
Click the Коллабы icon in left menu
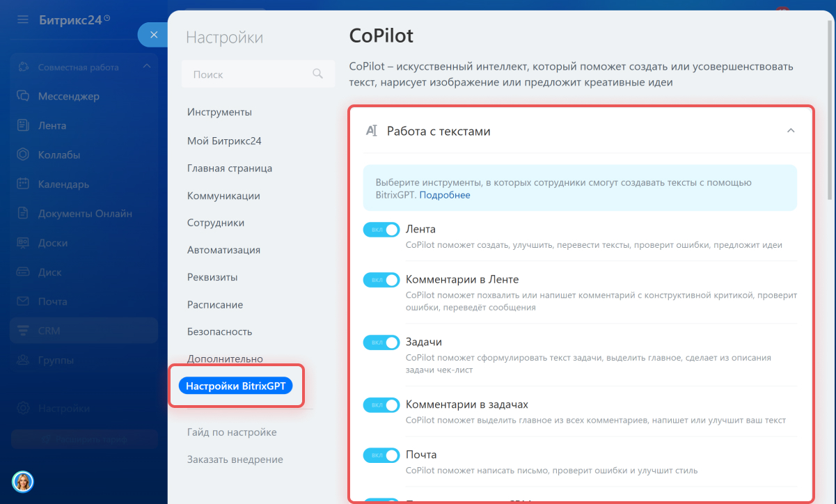tap(23, 155)
